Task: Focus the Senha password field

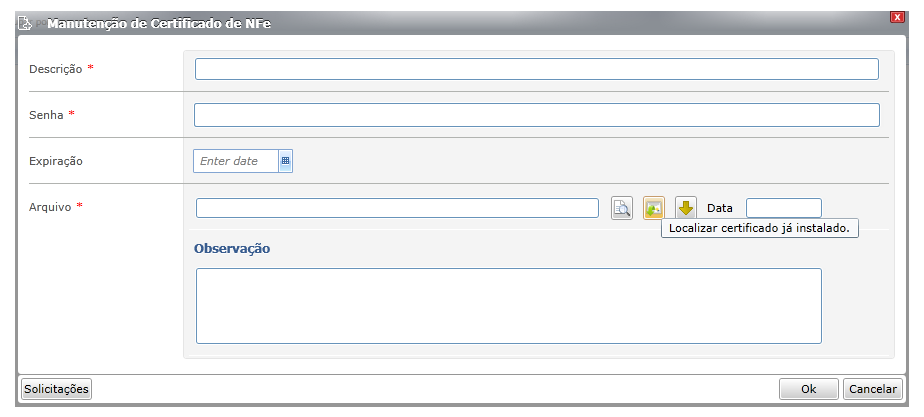Action: [x=537, y=115]
